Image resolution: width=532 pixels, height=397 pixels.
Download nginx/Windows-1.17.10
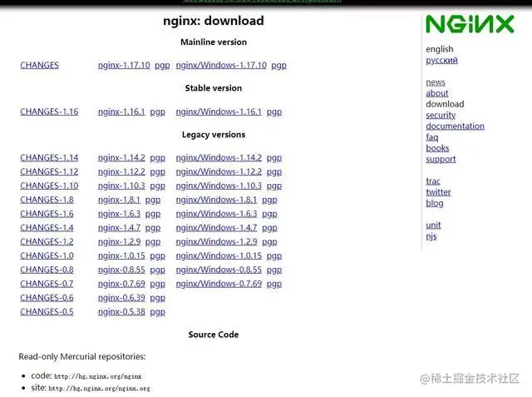221,65
